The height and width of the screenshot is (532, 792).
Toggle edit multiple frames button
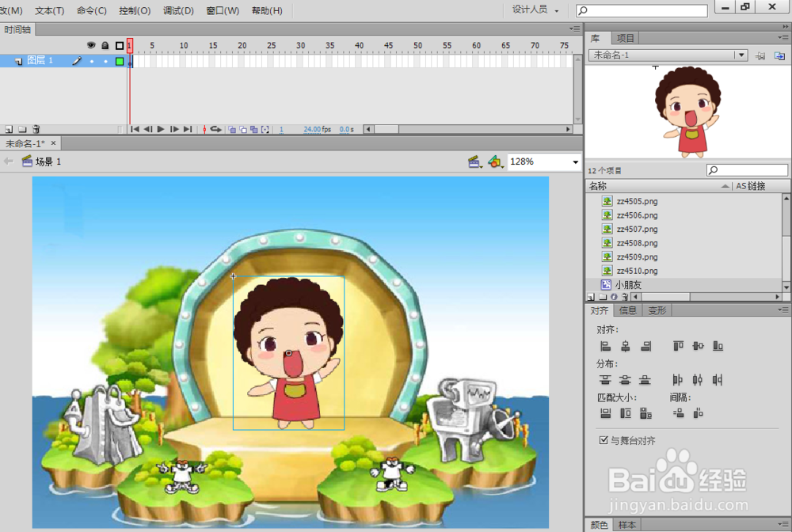click(x=254, y=129)
